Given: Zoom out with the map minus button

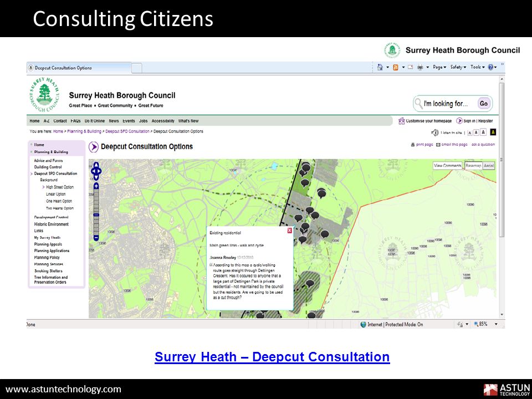Looking at the screenshot, I should point(96,238).
